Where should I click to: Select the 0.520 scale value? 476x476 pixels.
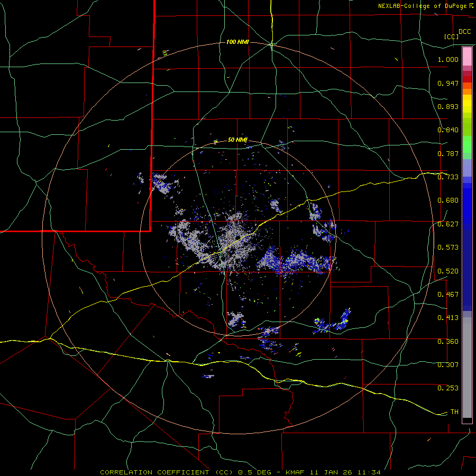[x=448, y=271]
